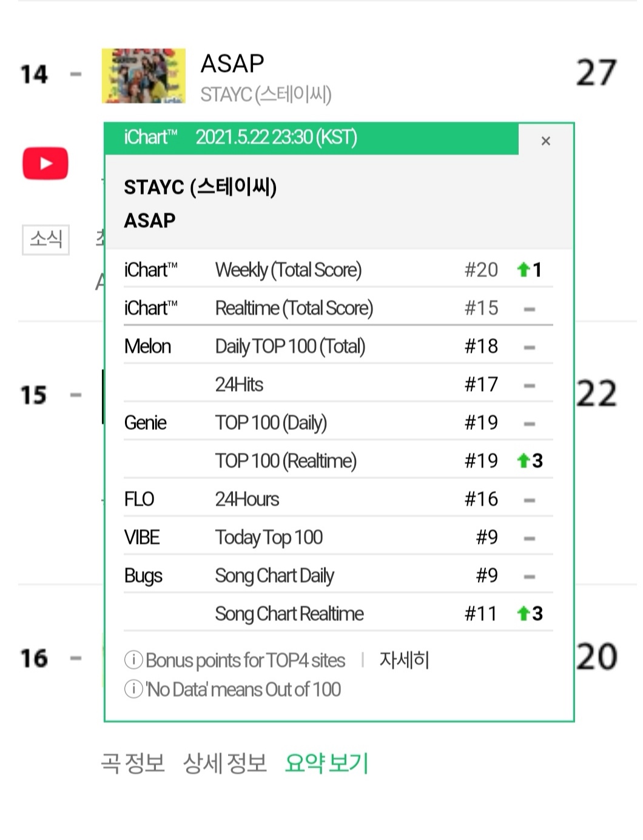Click green arrow on Song Chart Realtime row

click(523, 614)
